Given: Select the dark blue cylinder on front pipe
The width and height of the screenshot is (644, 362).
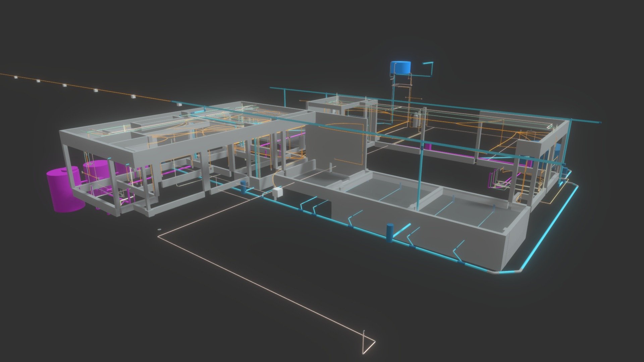Looking at the screenshot, I should 390,232.
